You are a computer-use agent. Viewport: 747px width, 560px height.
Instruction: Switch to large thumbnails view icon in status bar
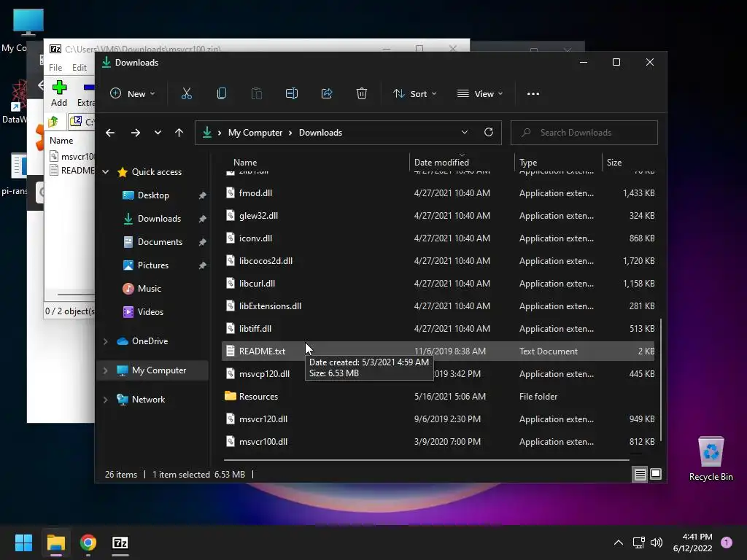click(656, 474)
